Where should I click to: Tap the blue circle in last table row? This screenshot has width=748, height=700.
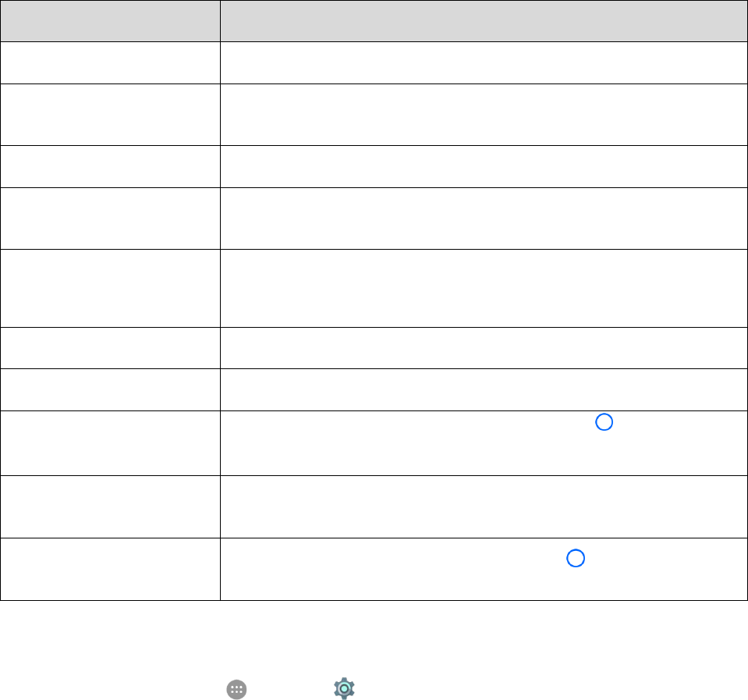[x=576, y=558]
